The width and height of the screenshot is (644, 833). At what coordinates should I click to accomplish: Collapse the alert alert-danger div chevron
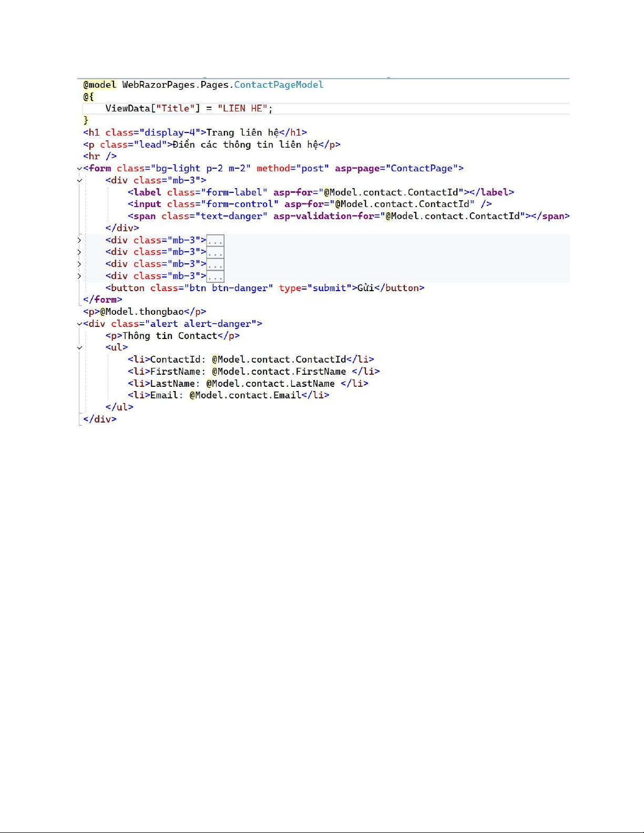(x=79, y=324)
